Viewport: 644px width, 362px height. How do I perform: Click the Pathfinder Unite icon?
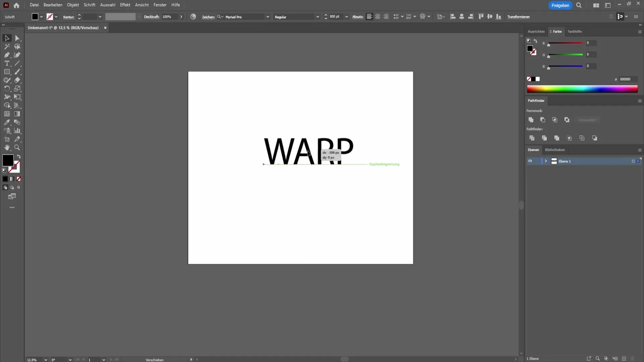[x=531, y=119]
